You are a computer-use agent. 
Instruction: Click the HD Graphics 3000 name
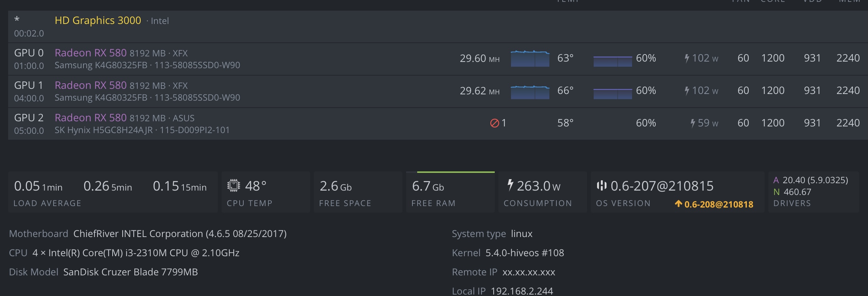pos(98,20)
